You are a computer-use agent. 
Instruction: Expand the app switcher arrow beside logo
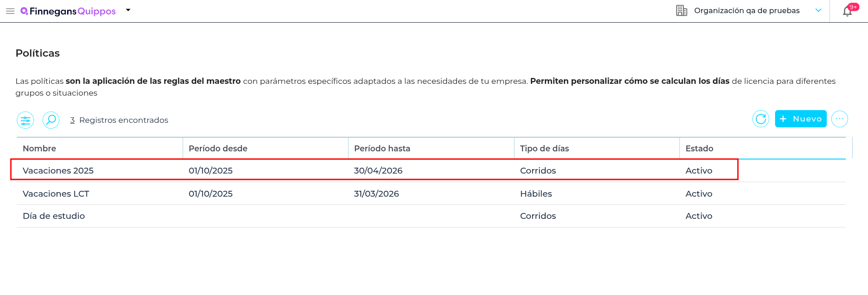tap(128, 10)
